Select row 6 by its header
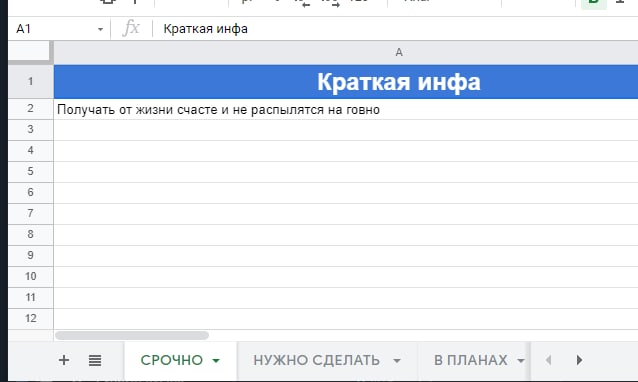This screenshot has height=382, width=638. coord(31,193)
